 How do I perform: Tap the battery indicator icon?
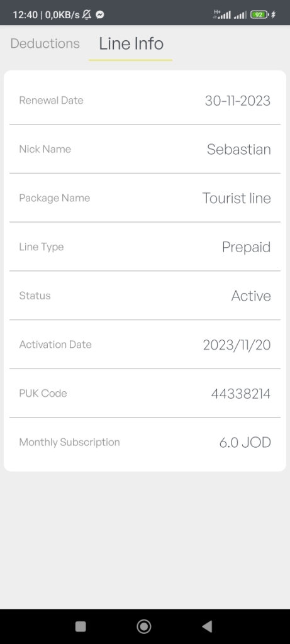260,15
